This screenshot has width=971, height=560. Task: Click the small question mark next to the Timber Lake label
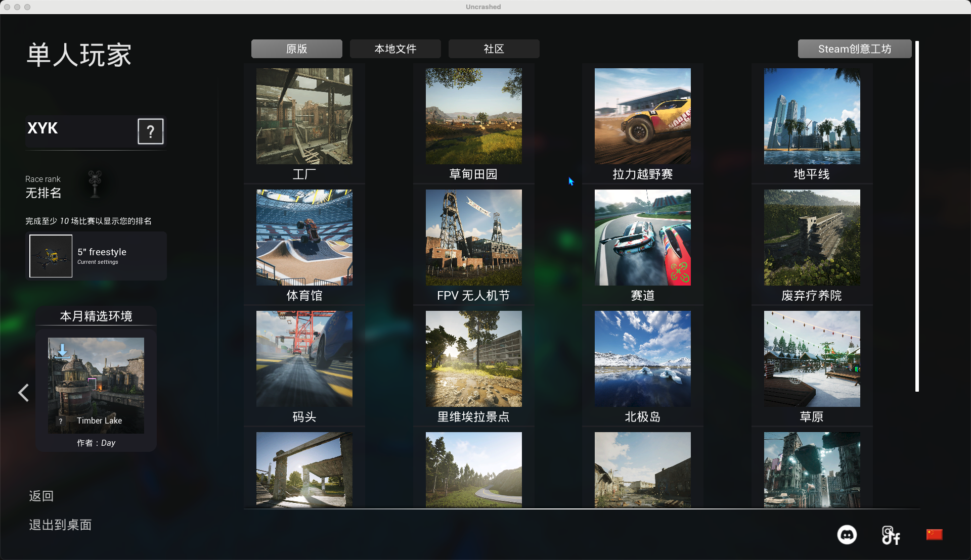(x=61, y=421)
